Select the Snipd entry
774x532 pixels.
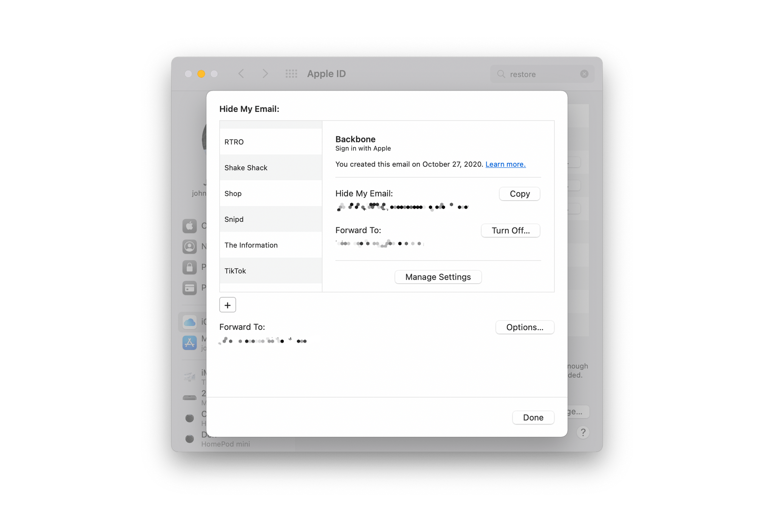point(271,219)
